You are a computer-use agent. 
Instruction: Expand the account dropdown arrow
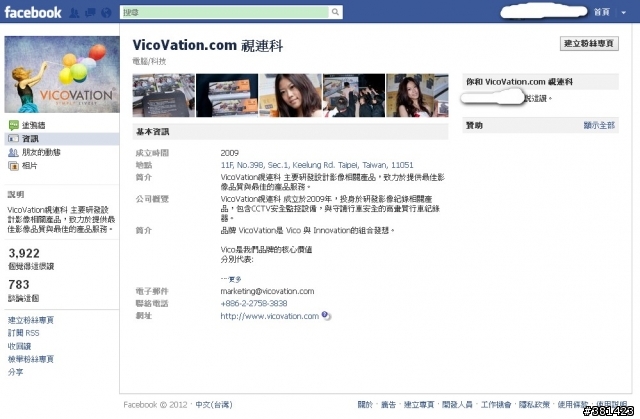point(624,12)
